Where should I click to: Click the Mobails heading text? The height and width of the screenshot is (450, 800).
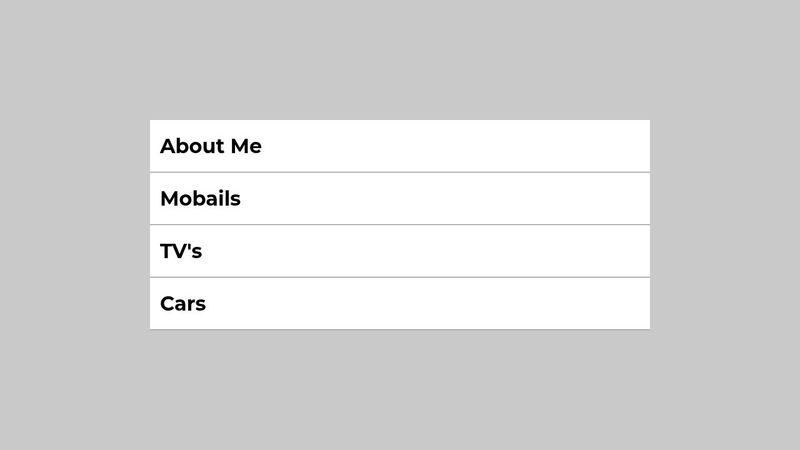(200, 199)
